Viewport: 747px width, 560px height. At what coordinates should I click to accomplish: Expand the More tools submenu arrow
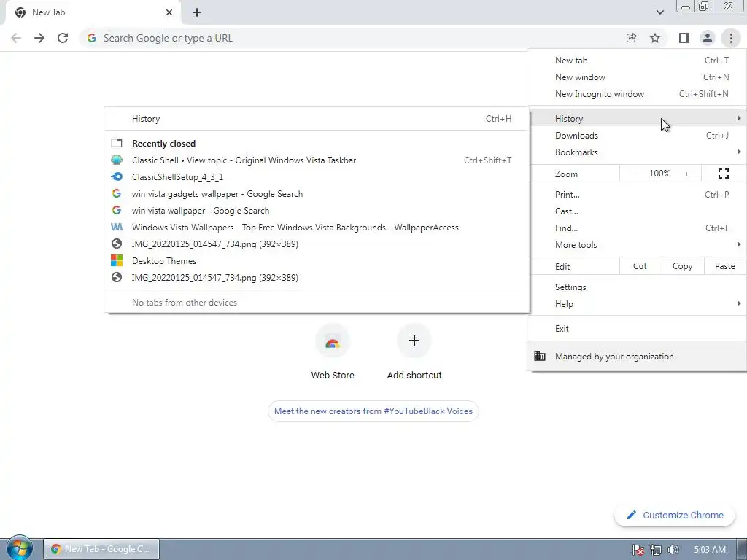tap(738, 244)
